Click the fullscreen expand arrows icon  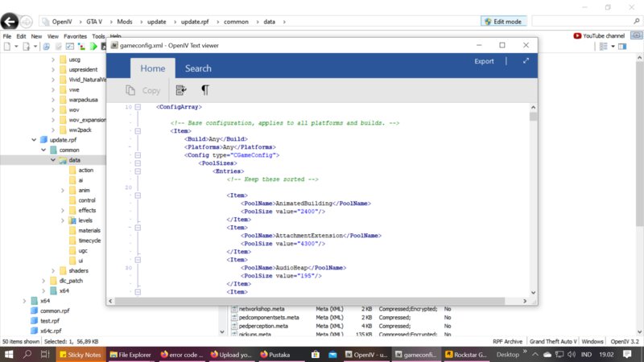pos(526,61)
